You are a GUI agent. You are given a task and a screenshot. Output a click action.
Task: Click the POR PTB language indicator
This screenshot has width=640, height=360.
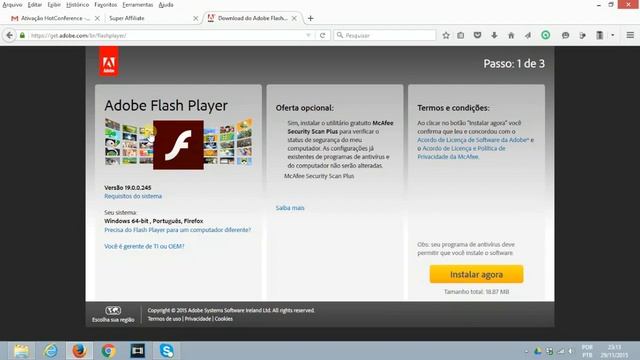(x=587, y=351)
